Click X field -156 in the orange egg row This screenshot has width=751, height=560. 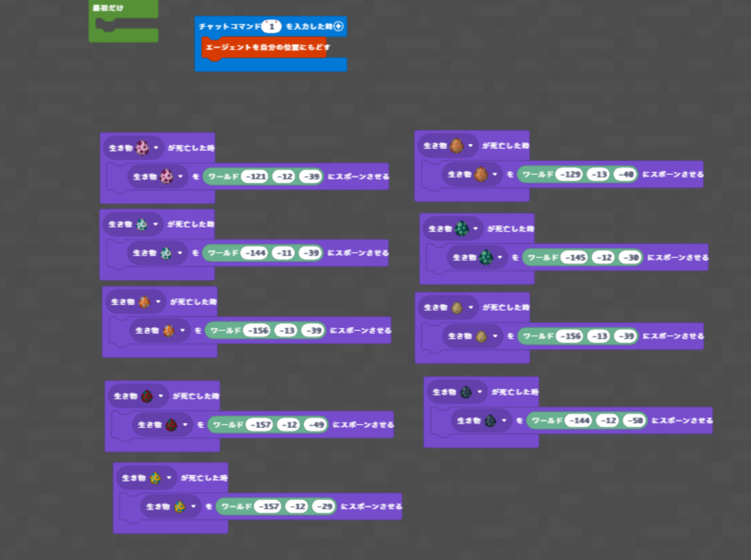coord(258,331)
